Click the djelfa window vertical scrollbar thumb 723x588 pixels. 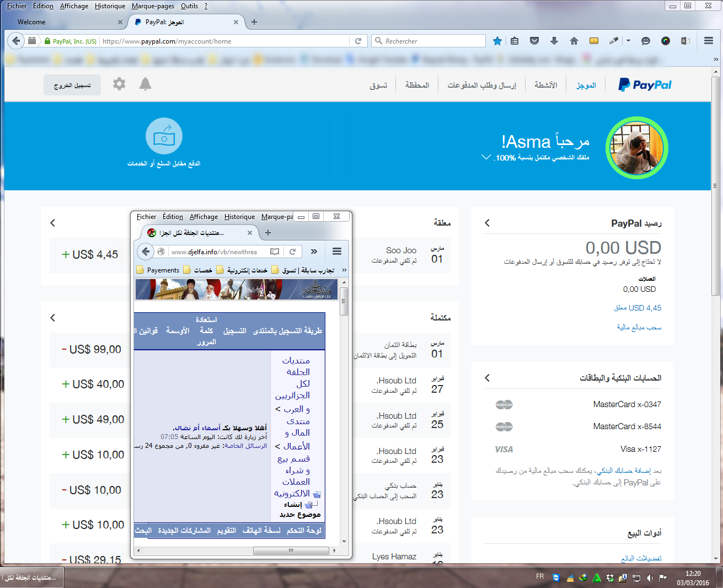click(x=344, y=301)
